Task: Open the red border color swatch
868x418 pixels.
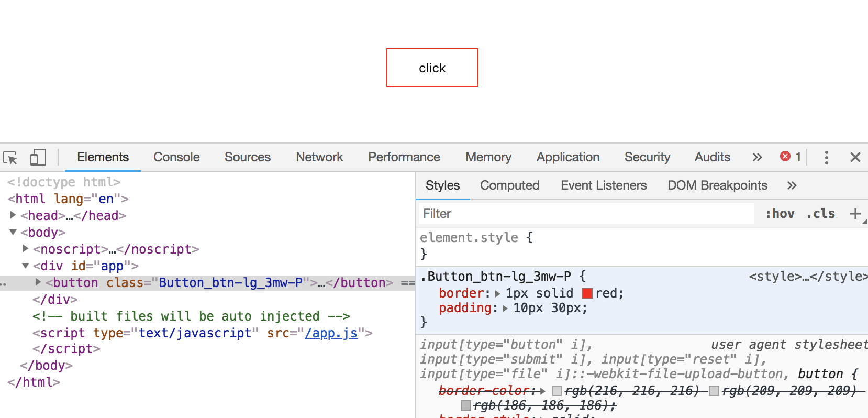Action: tap(587, 293)
